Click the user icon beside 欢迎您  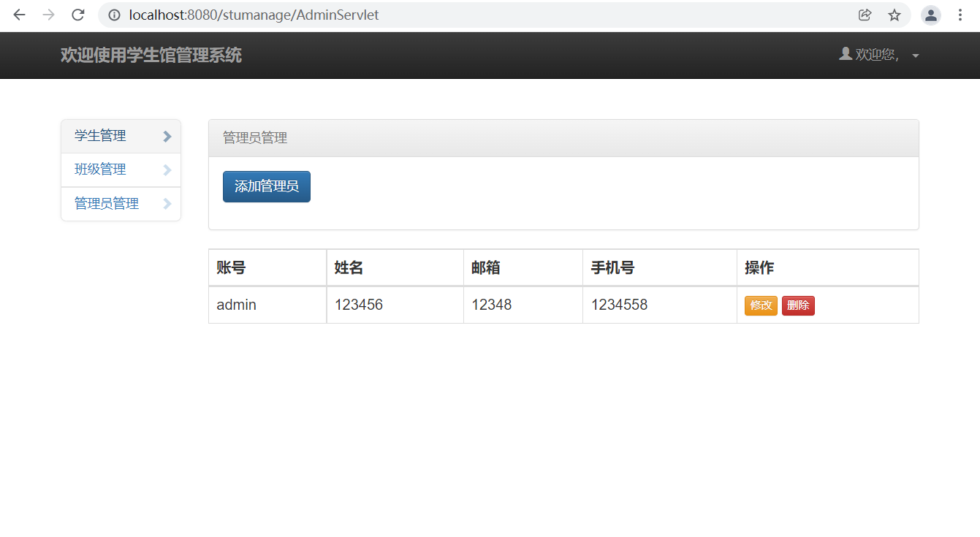[x=846, y=54]
